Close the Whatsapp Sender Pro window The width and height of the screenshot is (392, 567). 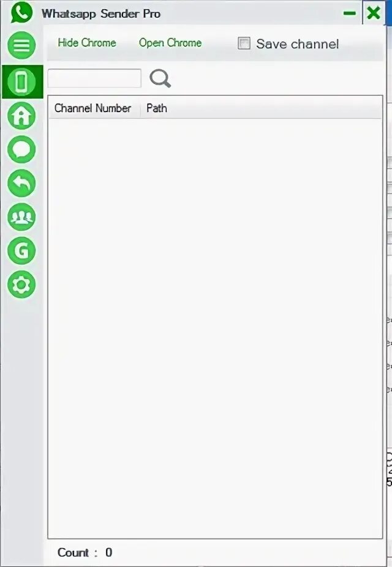pyautogui.click(x=374, y=13)
